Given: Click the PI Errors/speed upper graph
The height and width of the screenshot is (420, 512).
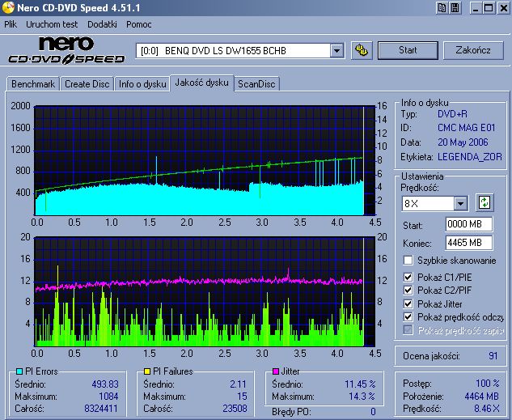Looking at the screenshot, I should (205, 160).
